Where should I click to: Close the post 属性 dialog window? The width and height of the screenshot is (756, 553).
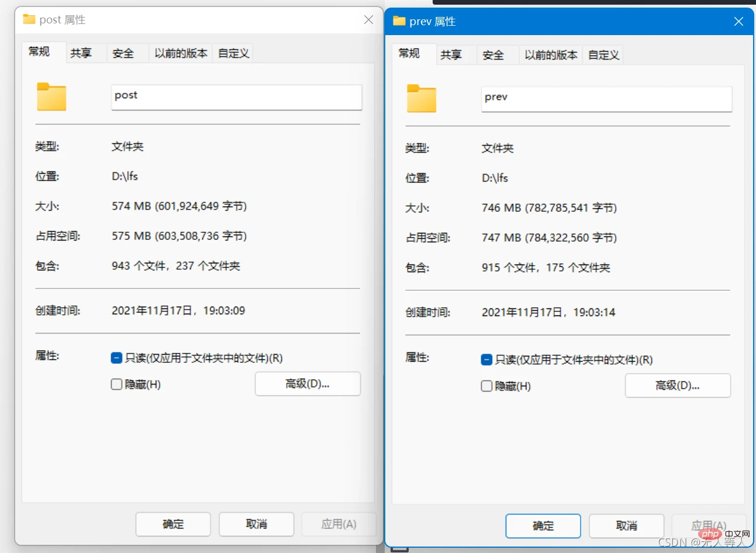pos(368,20)
